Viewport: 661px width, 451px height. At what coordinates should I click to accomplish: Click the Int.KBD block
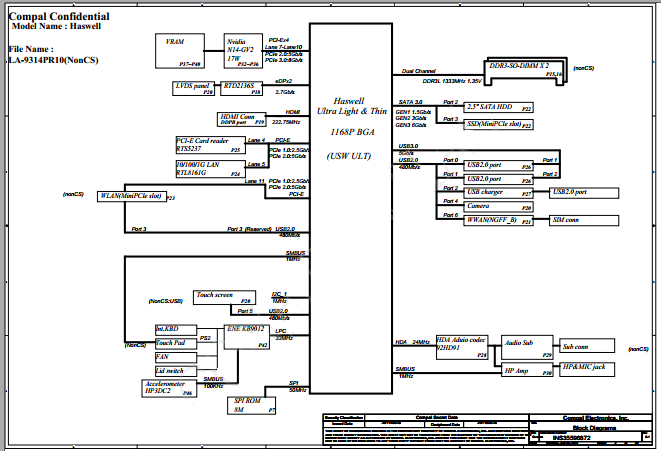176,330
